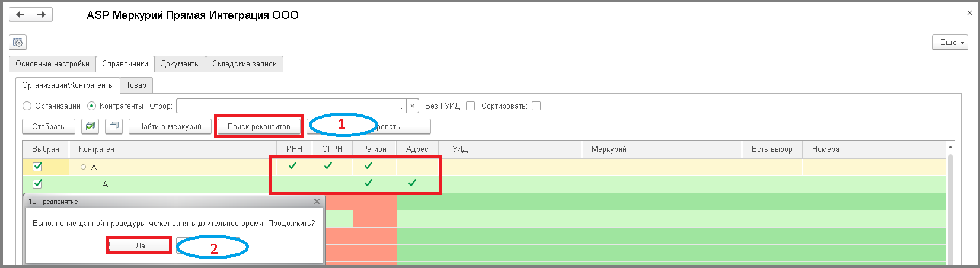The image size is (980, 268).
Task: Uncheck Выбран in the second row
Action: click(37, 184)
